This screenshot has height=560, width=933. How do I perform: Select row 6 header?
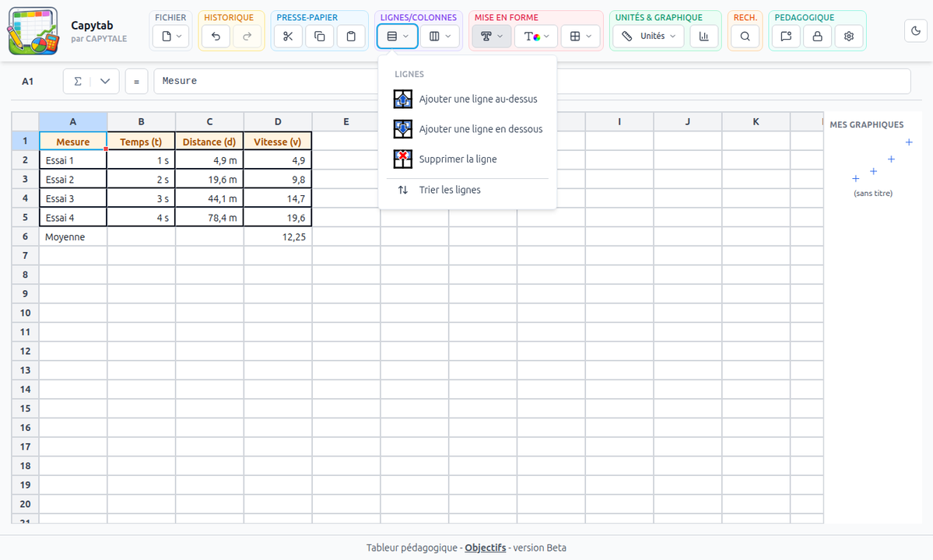pyautogui.click(x=25, y=236)
